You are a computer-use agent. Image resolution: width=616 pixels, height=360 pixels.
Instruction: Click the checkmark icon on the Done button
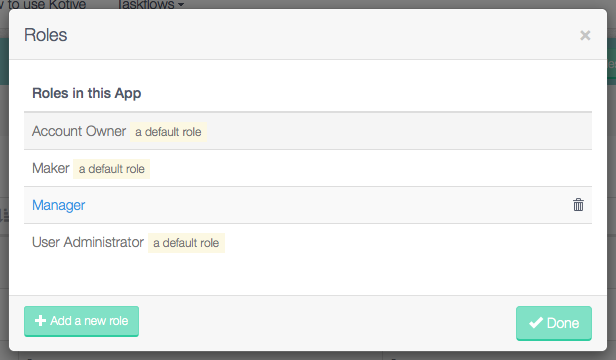pyautogui.click(x=536, y=323)
